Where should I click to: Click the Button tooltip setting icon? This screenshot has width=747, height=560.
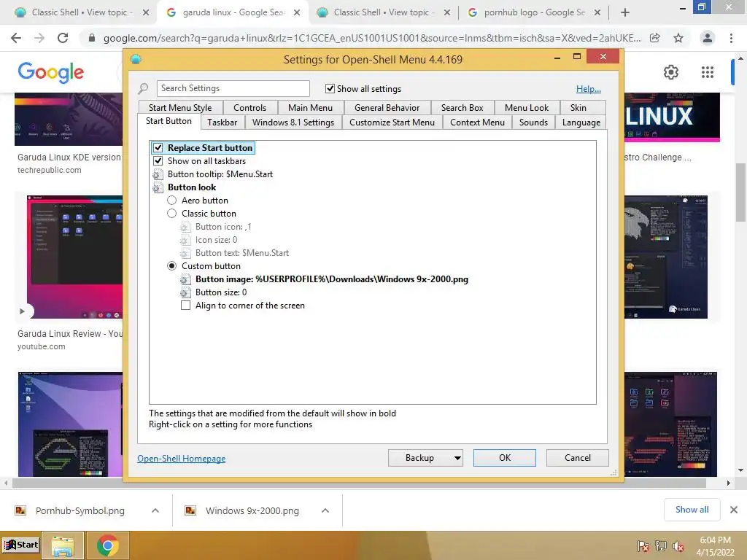tap(158, 174)
